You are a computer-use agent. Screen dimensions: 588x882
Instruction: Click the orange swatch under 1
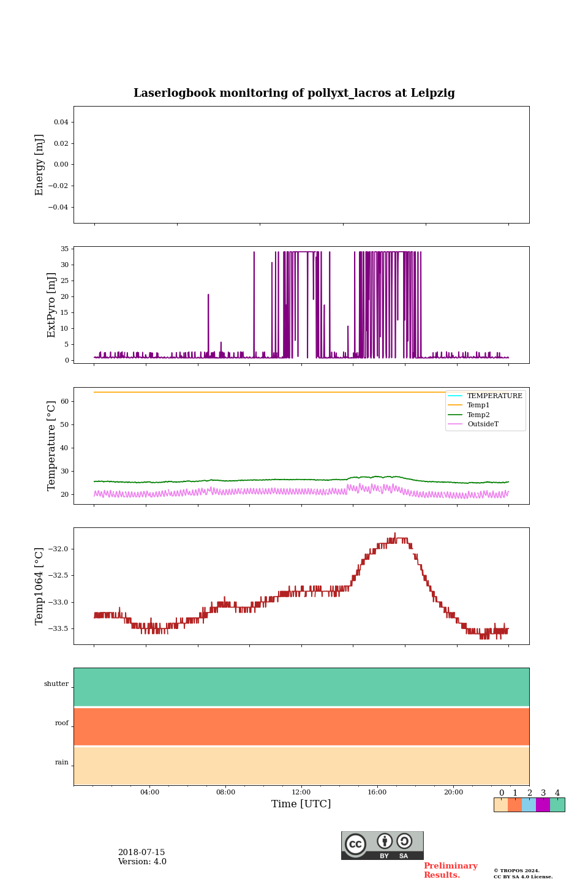click(x=514, y=805)
